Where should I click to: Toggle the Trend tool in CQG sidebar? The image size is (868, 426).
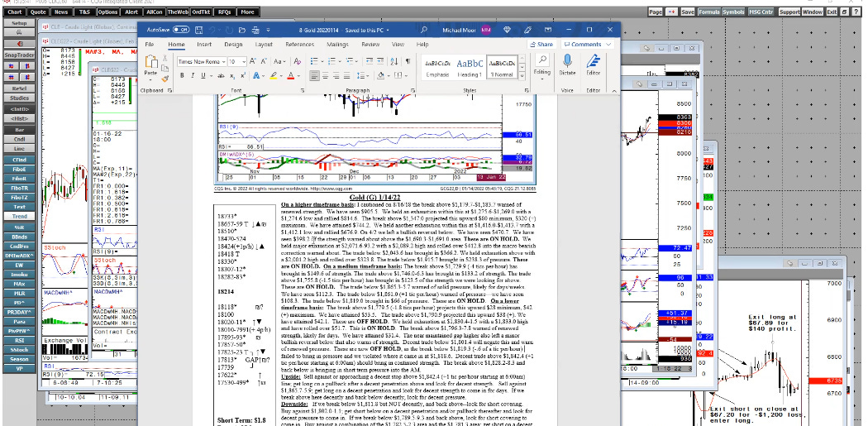(19, 216)
